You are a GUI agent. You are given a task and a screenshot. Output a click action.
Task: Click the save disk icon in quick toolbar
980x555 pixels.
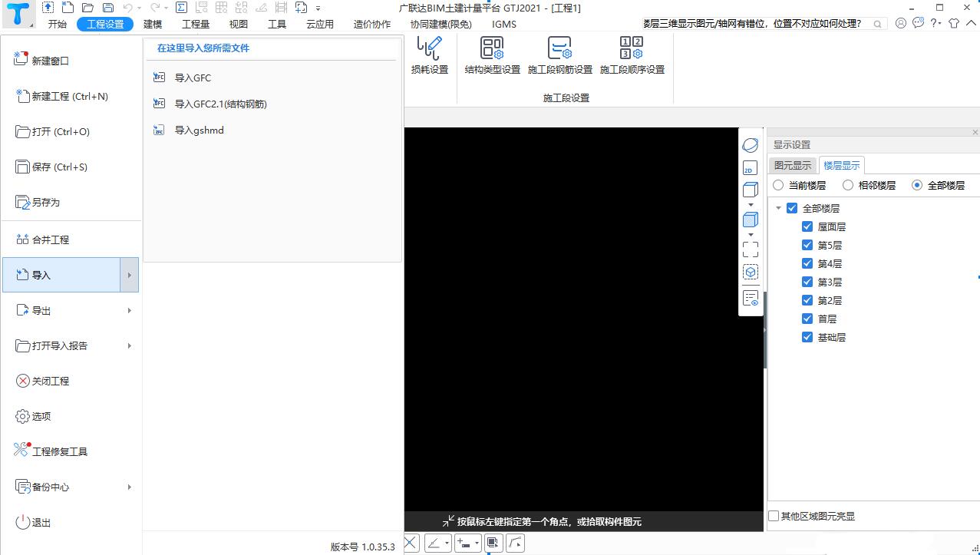pyautogui.click(x=108, y=8)
